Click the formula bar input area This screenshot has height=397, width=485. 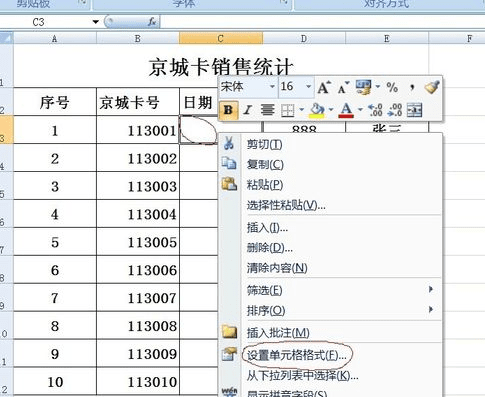pos(322,22)
